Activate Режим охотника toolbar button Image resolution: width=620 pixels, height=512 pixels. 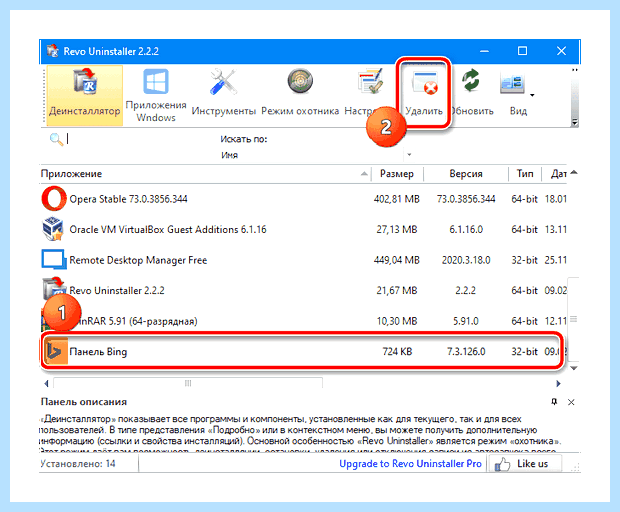[x=300, y=94]
